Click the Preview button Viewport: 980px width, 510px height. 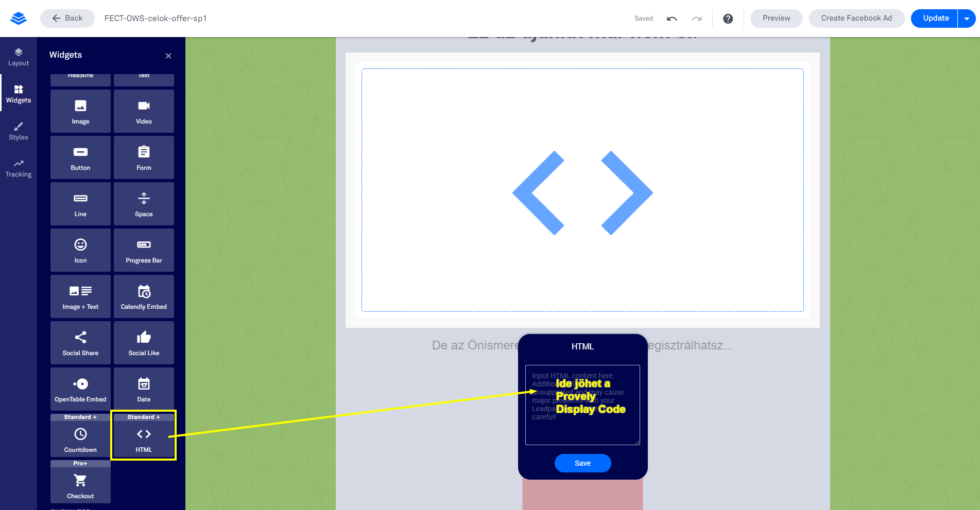[776, 19]
